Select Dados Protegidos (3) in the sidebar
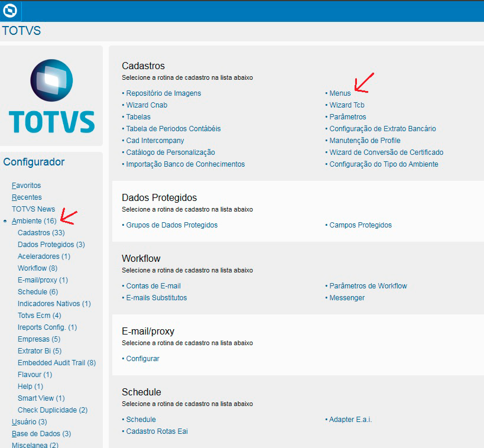484x448 pixels. point(51,245)
